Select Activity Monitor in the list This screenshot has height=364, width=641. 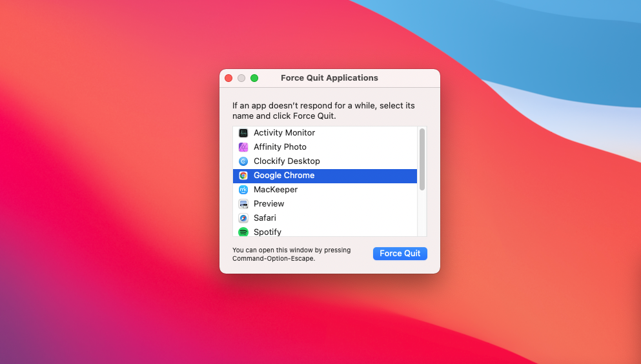click(325, 133)
